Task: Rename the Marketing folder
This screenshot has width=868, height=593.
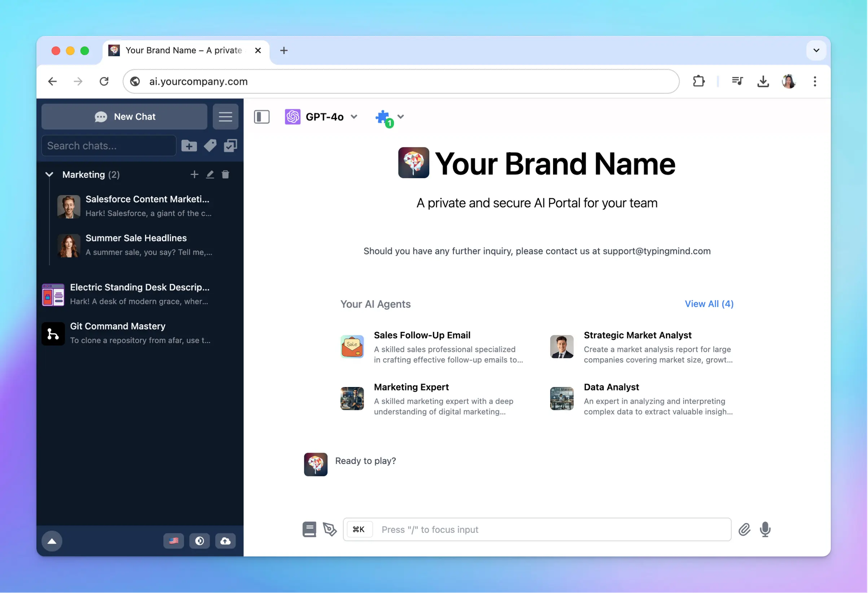Action: point(210,175)
